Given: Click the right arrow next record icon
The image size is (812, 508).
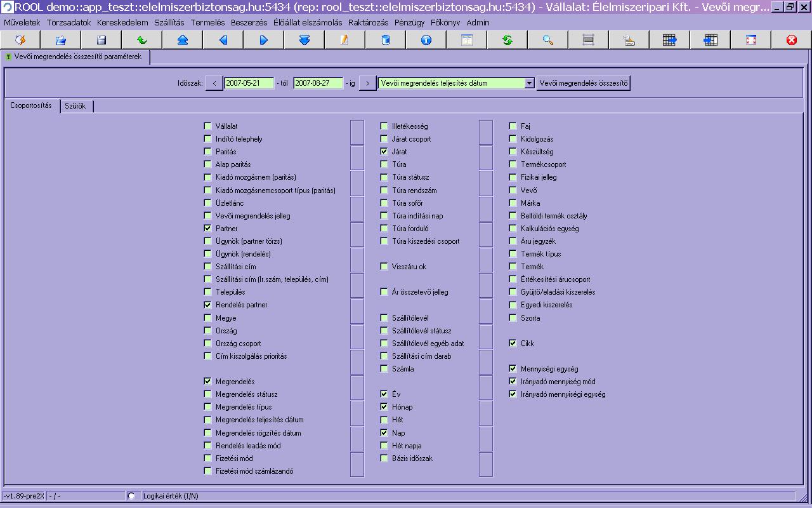Looking at the screenshot, I should (x=264, y=40).
